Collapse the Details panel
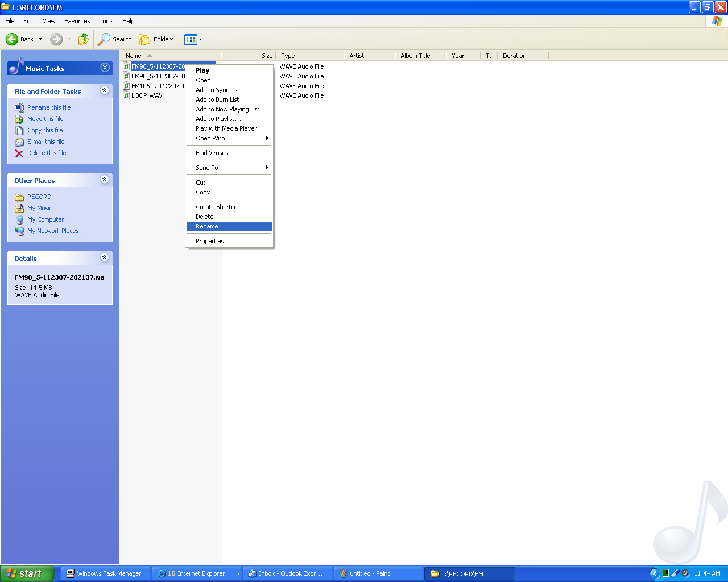Screen dimensions: 728x582 click(x=104, y=257)
